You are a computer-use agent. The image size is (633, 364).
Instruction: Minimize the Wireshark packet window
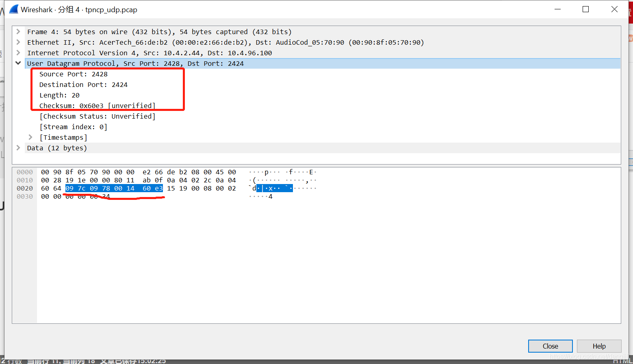(558, 9)
